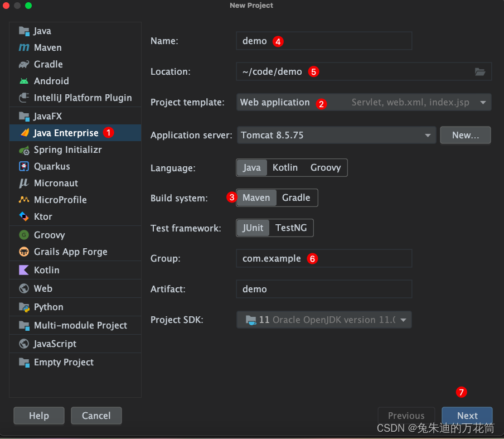Click the Java folder icon in sidebar
Viewport: 504px width, 439px height.
(24, 31)
